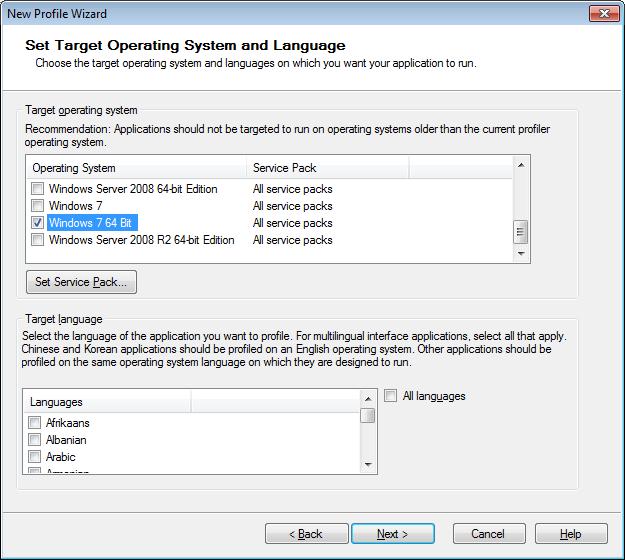Click the operating system list scroll up arrow
This screenshot has height=560, width=625.
tap(521, 165)
